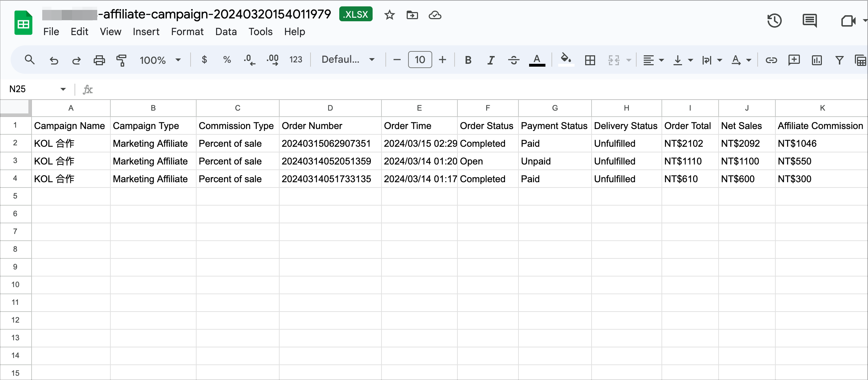Expand the merge cells dropdown arrow
This screenshot has height=380, width=868.
(628, 60)
